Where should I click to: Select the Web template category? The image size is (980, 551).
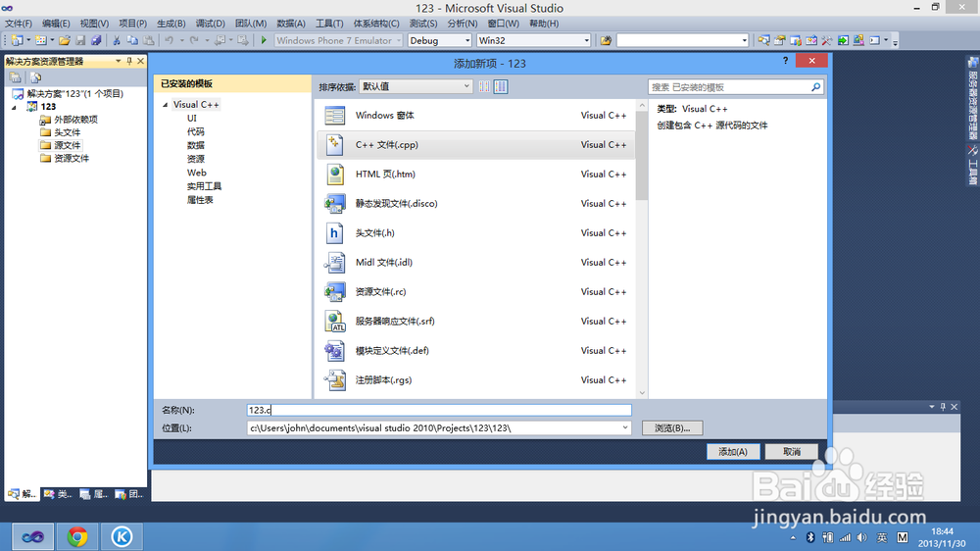pos(196,173)
